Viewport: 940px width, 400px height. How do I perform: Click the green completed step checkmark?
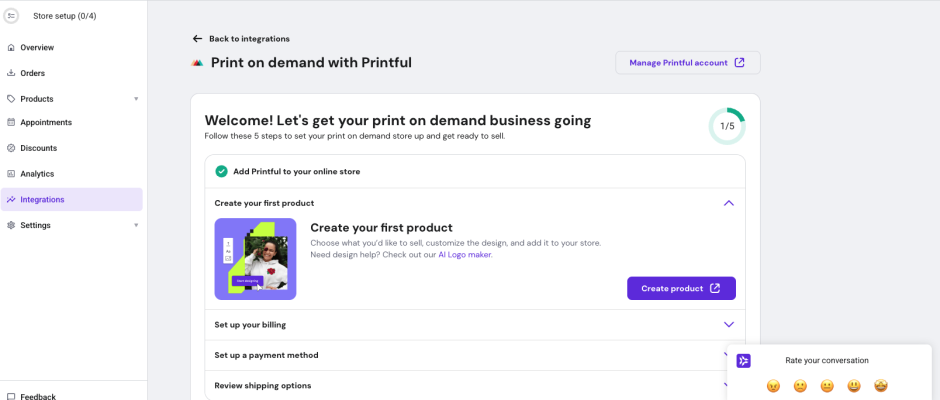tap(221, 171)
